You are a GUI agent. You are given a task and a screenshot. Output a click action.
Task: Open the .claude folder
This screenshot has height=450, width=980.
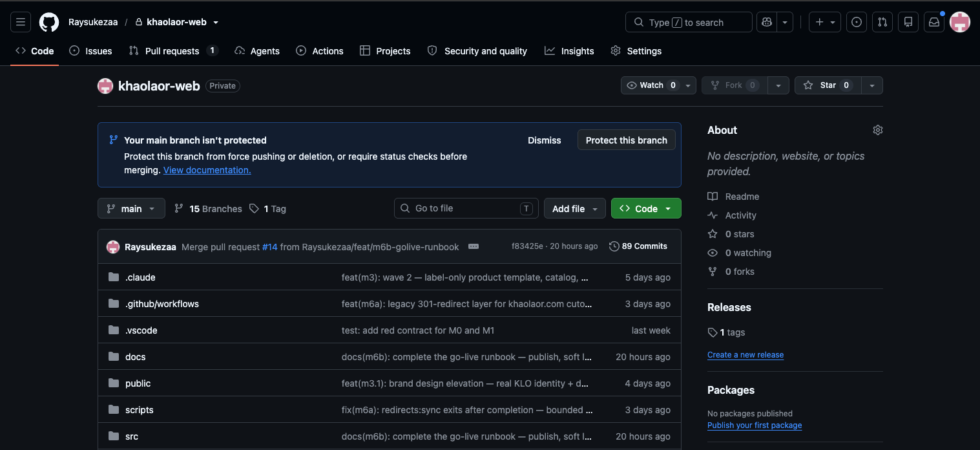pyautogui.click(x=140, y=277)
